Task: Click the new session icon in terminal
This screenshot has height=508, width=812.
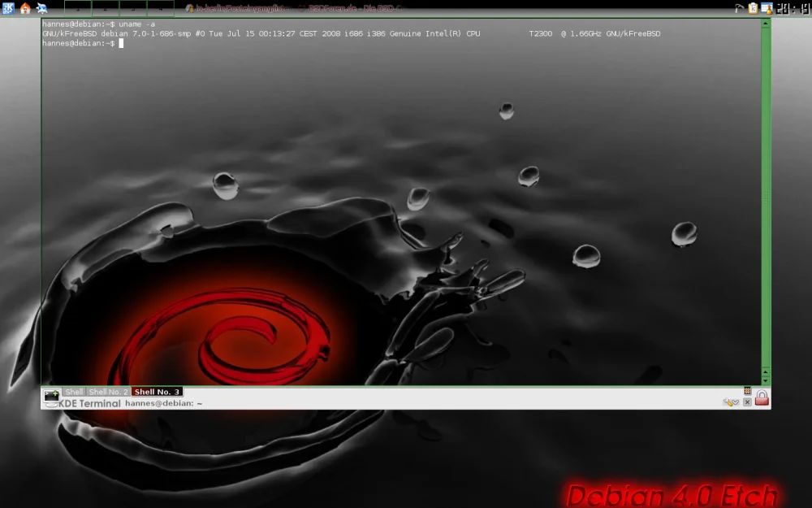Action: [x=52, y=397]
